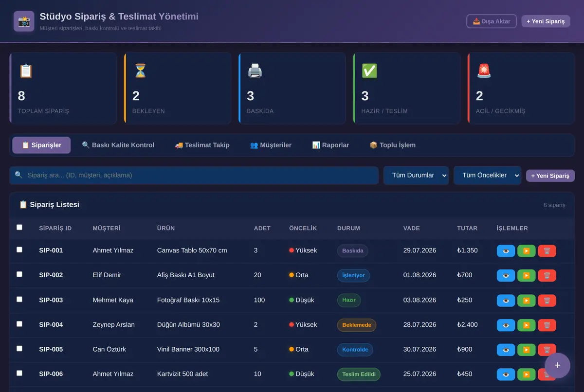Viewport: 584px width, 392px height.
Task: Click the Teslim Edildi badge of SIP-006
Action: pos(359,374)
